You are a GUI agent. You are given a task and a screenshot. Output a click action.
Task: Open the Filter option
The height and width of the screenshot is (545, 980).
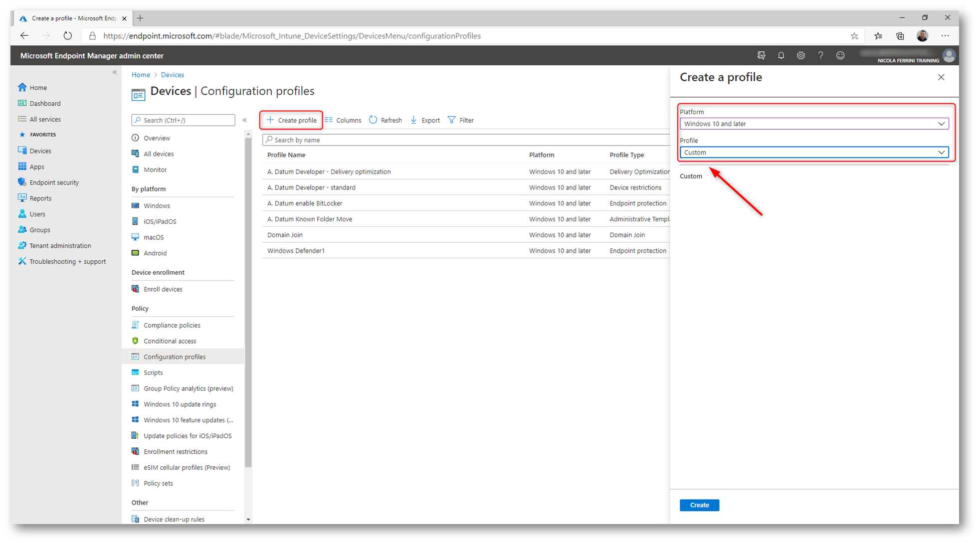(461, 120)
